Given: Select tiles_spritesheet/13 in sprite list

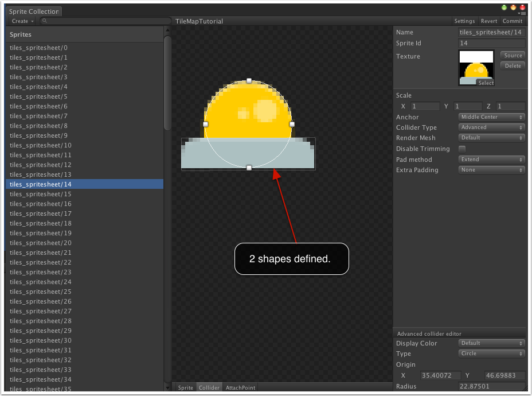Looking at the screenshot, I should click(x=84, y=174).
